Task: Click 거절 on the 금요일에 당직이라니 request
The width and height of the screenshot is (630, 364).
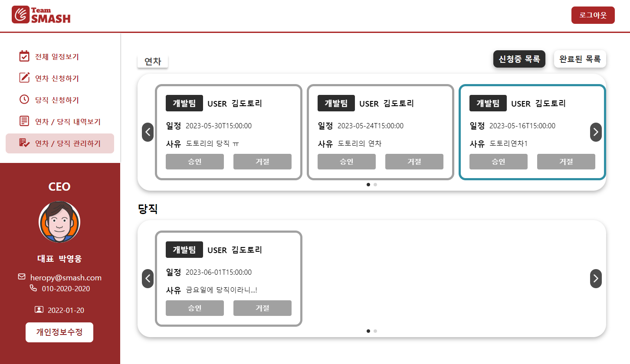Action: pos(262,308)
